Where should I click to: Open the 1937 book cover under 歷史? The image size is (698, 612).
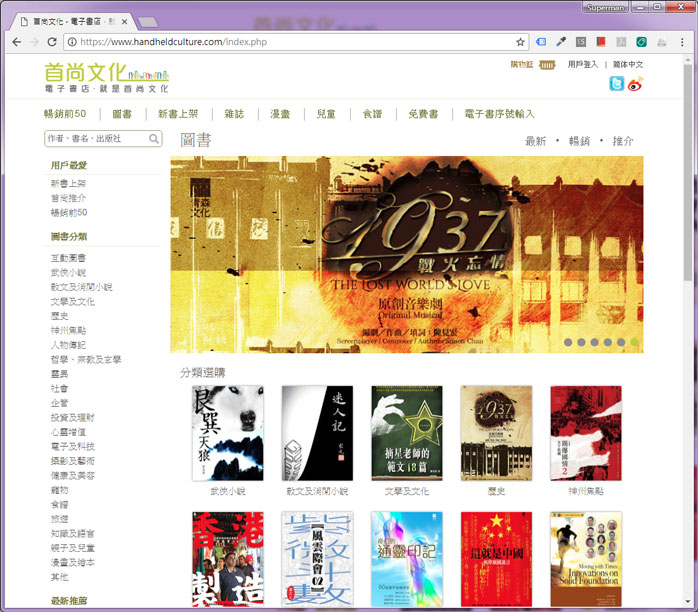click(496, 433)
